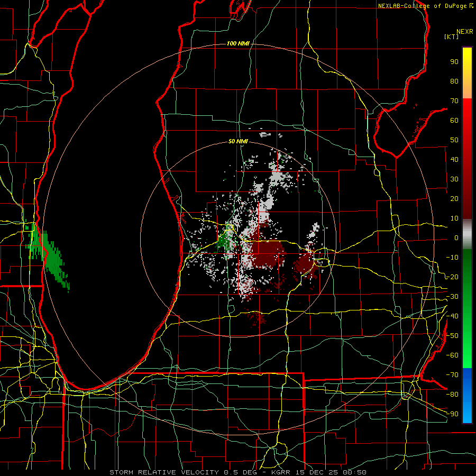Click the 40 value on the velocity scale
Viewport: 476px width, 476px height.
point(454,159)
